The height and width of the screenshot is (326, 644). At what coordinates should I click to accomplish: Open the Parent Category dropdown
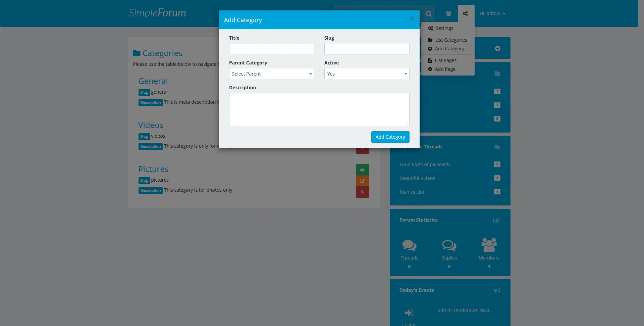coord(271,74)
